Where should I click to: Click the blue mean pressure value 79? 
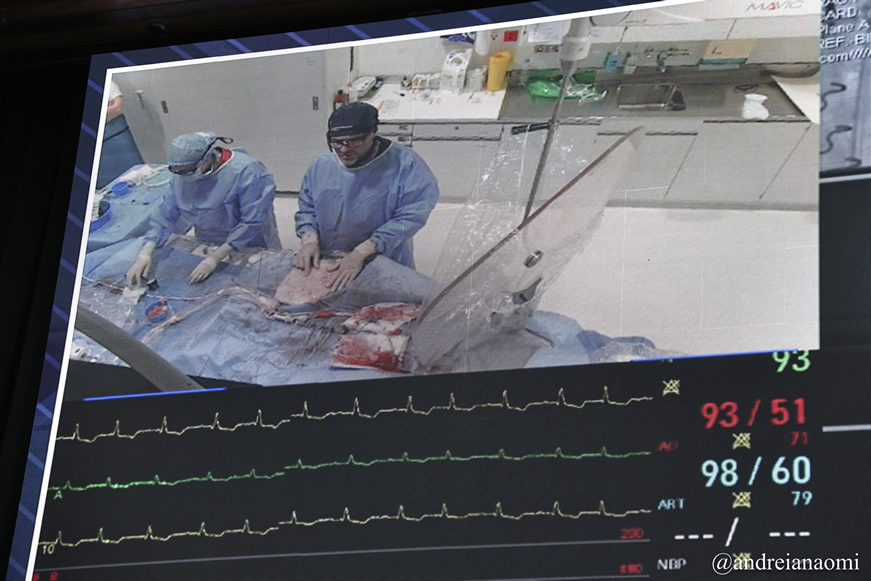point(801,498)
